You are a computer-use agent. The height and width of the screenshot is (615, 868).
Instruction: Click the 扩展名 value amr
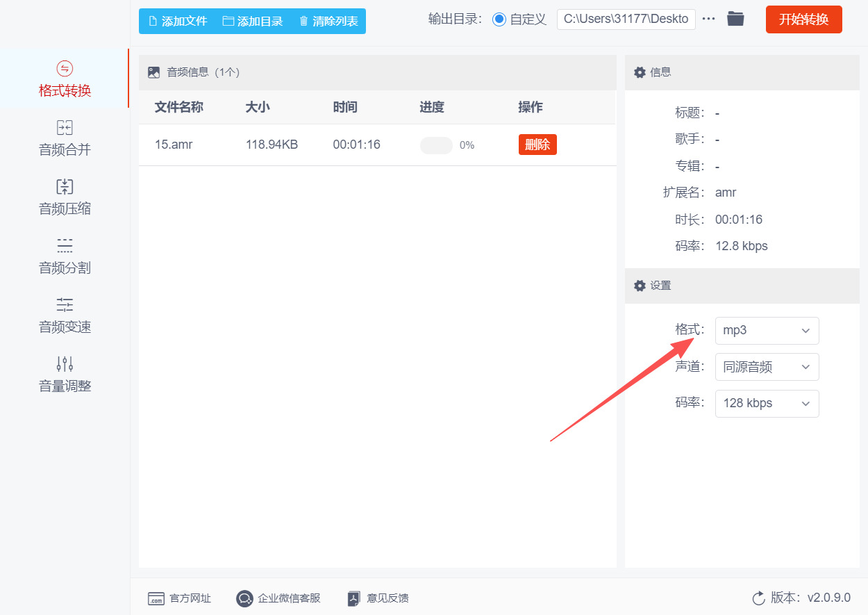726,192
